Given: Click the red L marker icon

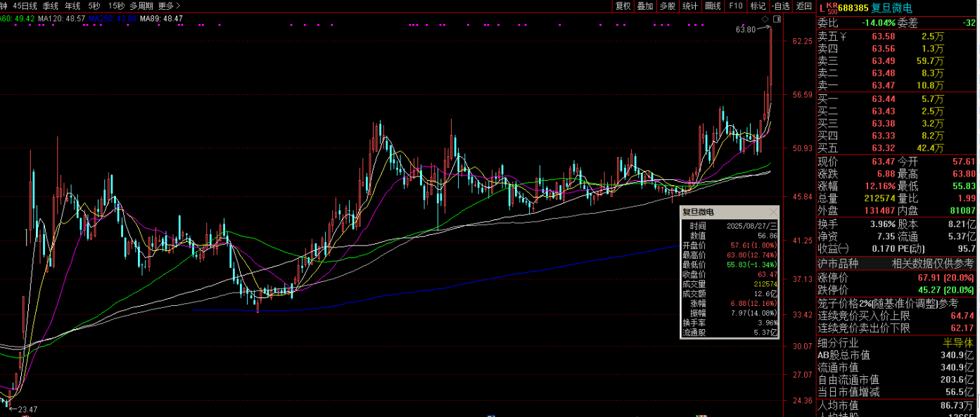Looking at the screenshot, I should coord(822,8).
